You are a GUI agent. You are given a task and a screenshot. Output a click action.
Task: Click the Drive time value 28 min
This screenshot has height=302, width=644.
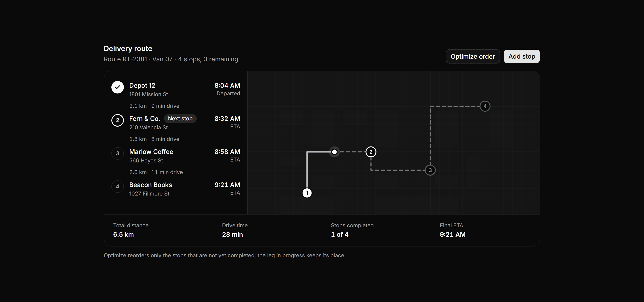(x=232, y=234)
